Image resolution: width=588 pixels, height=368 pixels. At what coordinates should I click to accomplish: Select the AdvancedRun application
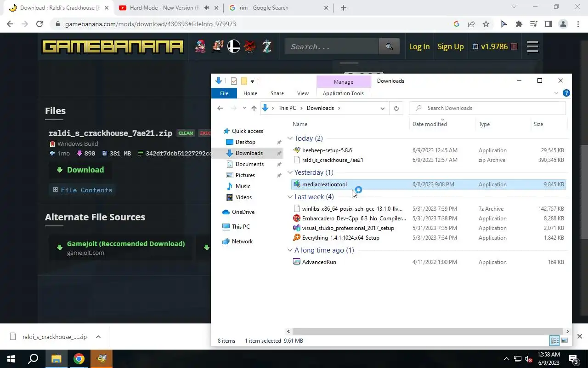click(429, 262)
